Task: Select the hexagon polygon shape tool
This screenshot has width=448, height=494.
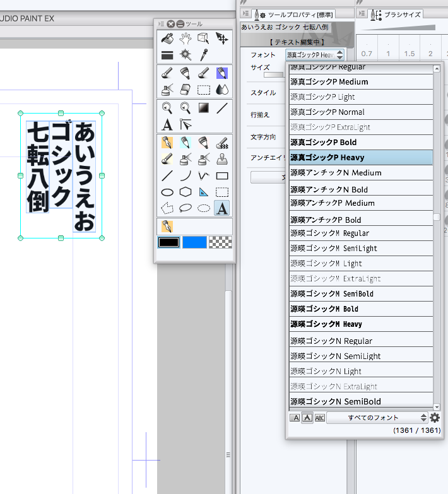Action: [x=185, y=192]
